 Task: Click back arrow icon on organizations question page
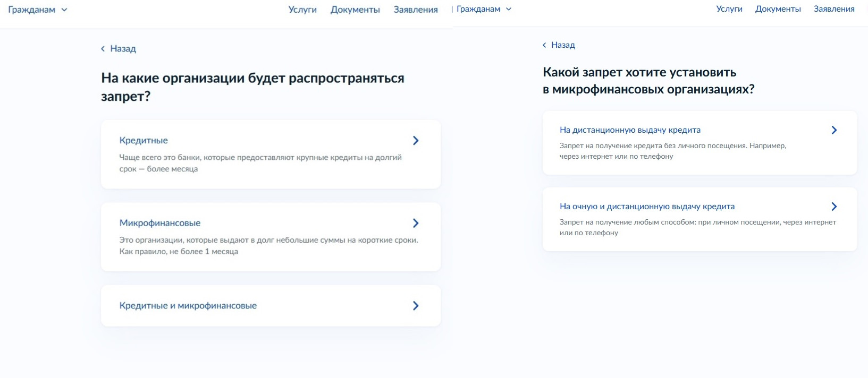[x=103, y=49]
